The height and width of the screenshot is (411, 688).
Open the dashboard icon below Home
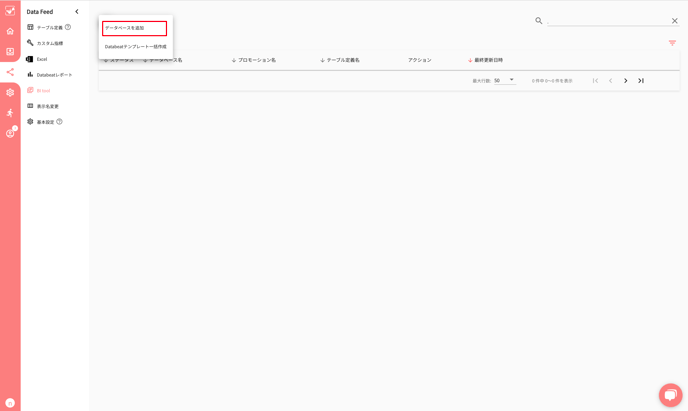point(10,52)
